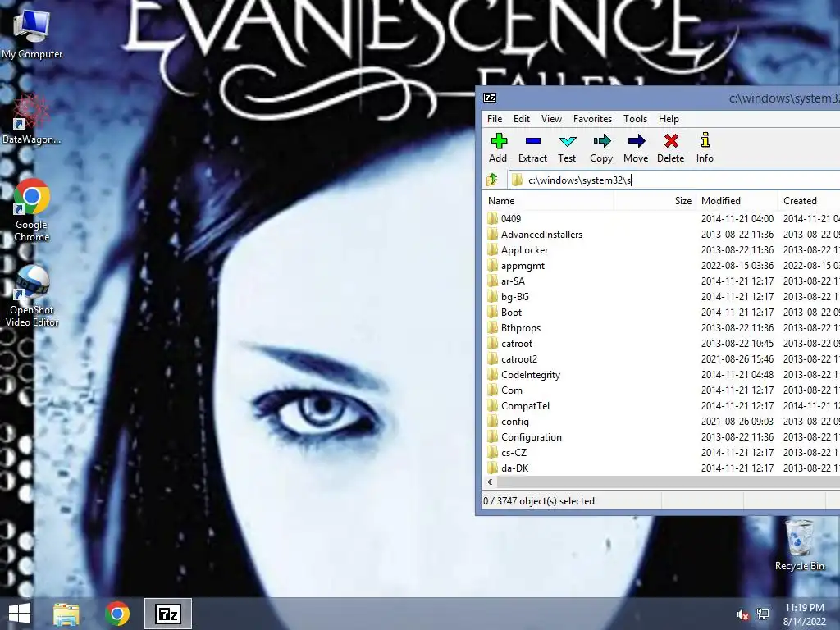
Task: Select the ar-SA folder
Action: pyautogui.click(x=513, y=281)
